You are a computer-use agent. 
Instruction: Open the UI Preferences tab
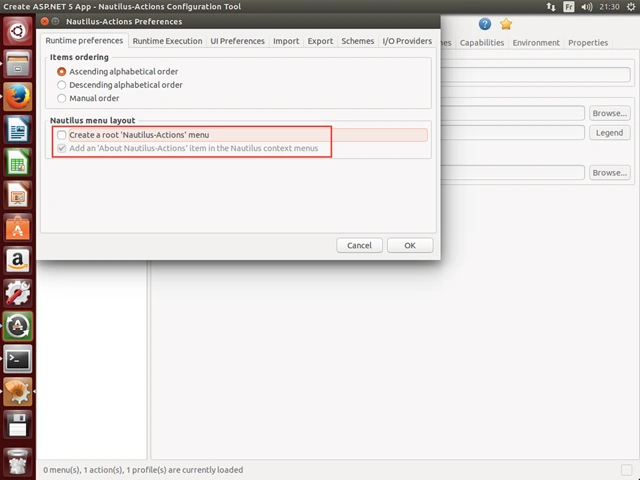pos(238,41)
